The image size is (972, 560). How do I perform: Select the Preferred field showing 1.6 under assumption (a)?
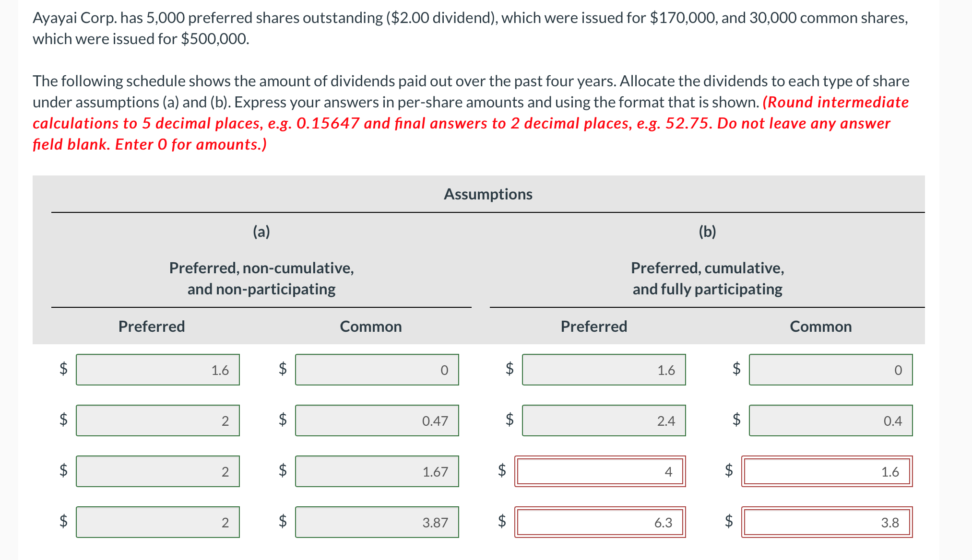(158, 370)
